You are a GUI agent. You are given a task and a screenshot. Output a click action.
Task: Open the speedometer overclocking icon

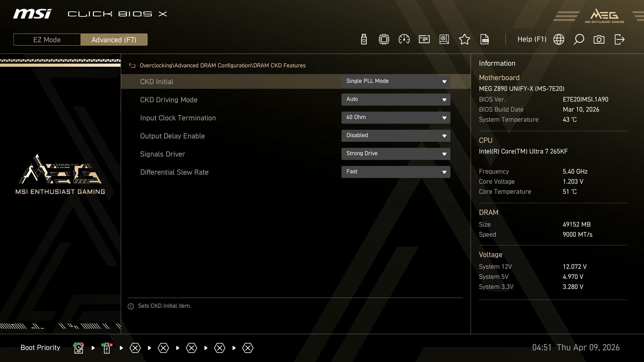point(404,40)
